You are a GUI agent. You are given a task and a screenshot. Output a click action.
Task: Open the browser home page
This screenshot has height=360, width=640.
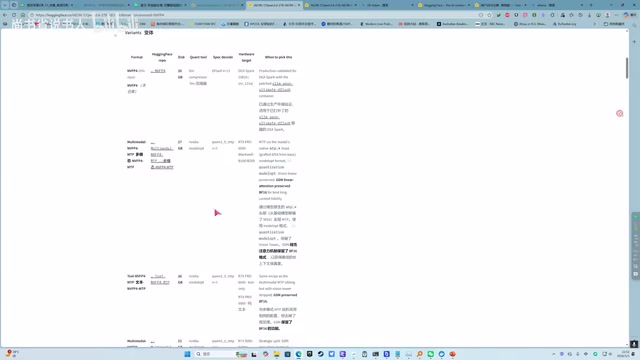point(23,15)
